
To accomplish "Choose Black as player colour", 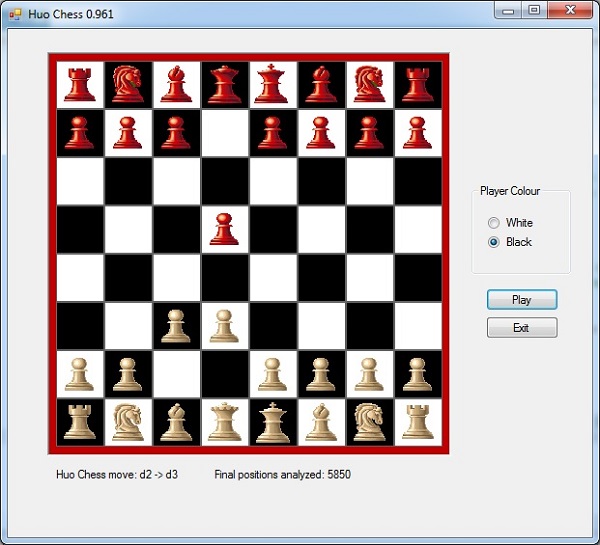I will (510, 242).
